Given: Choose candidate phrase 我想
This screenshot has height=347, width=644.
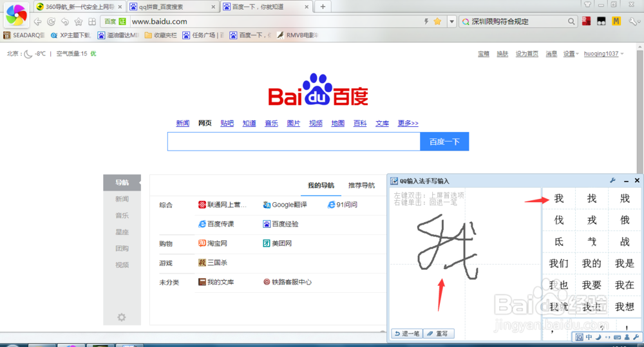Looking at the screenshot, I should [624, 306].
